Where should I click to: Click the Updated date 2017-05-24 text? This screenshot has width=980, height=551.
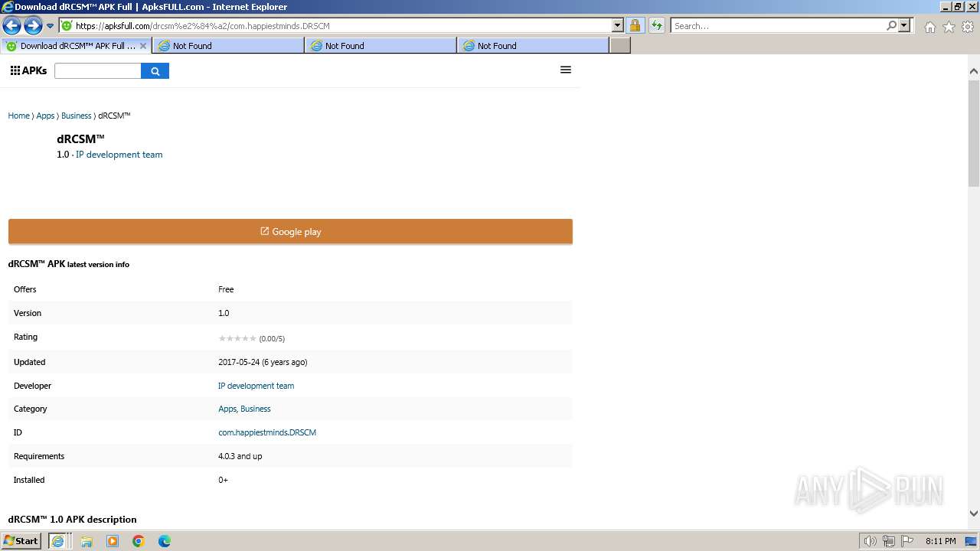tap(263, 362)
